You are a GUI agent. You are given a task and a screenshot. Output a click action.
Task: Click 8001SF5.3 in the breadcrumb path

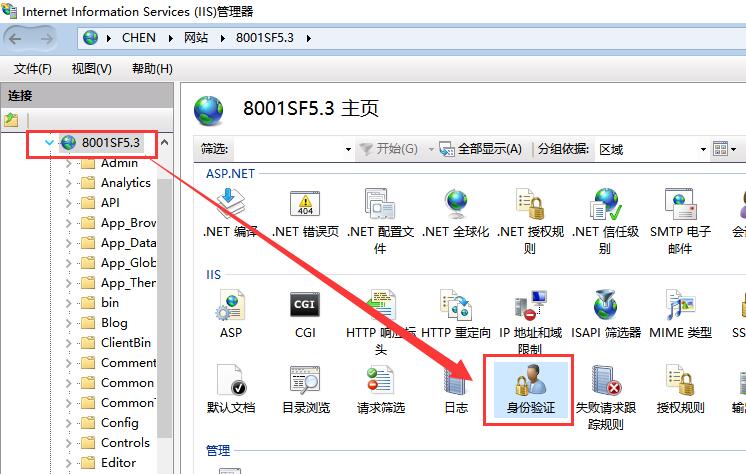click(265, 38)
